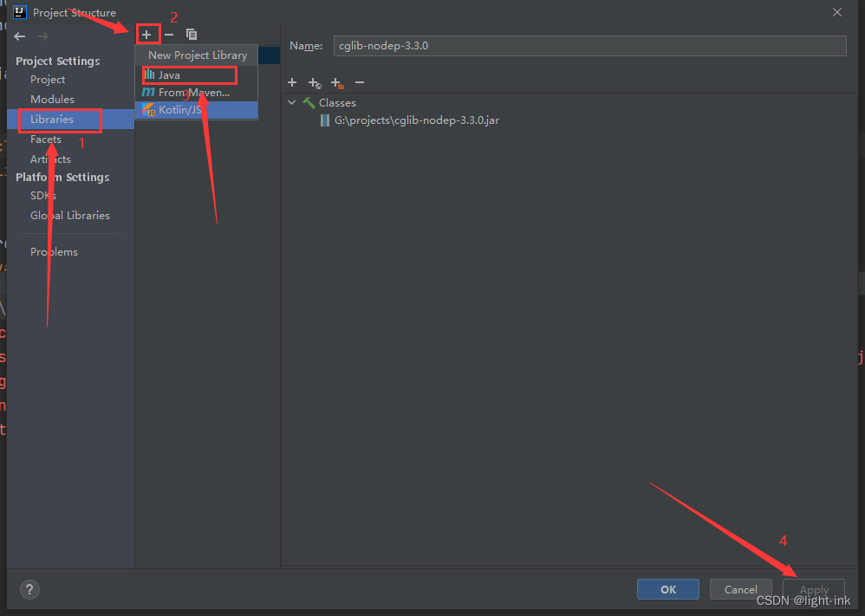Open help with the question mark button
This screenshot has width=865, height=616.
coord(29,589)
